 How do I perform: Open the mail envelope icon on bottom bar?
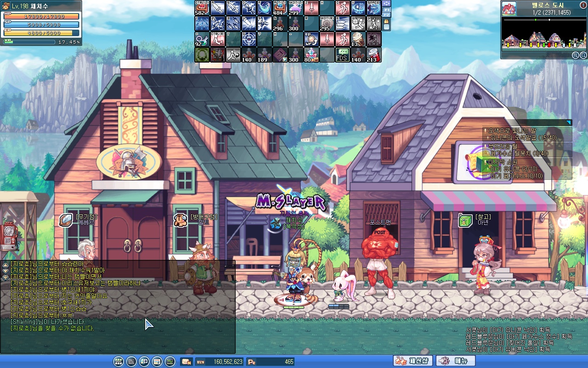click(186, 362)
